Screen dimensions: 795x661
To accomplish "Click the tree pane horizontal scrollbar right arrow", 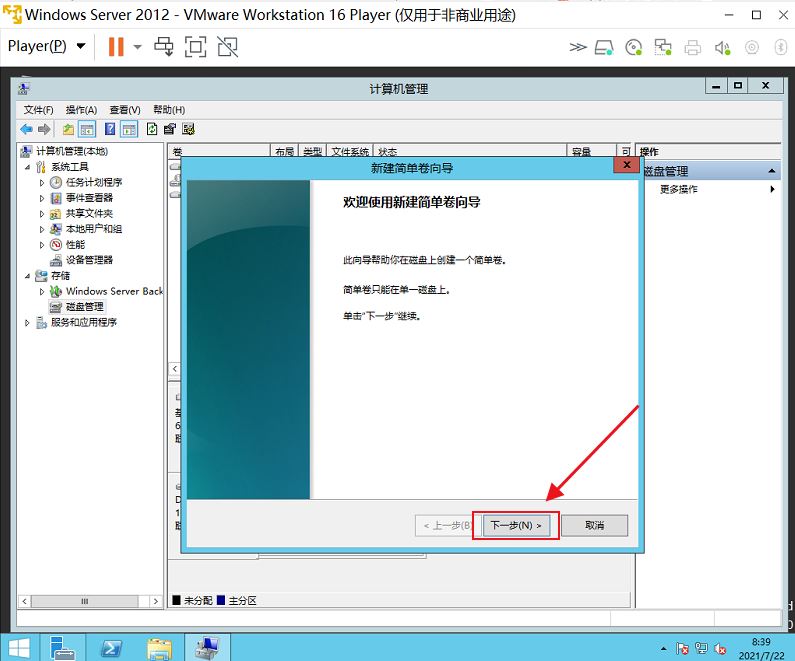I will 156,601.
